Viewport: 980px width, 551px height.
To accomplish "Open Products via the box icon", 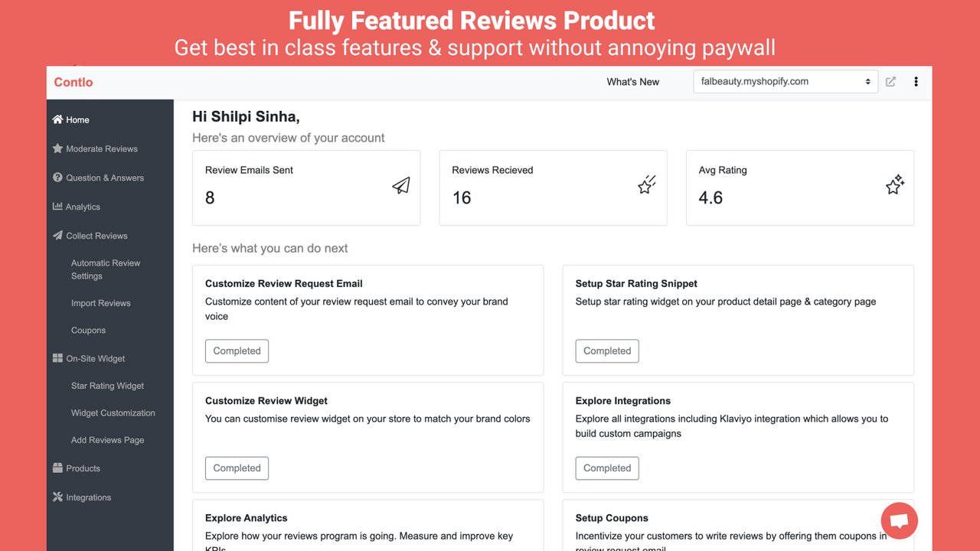I will (57, 468).
